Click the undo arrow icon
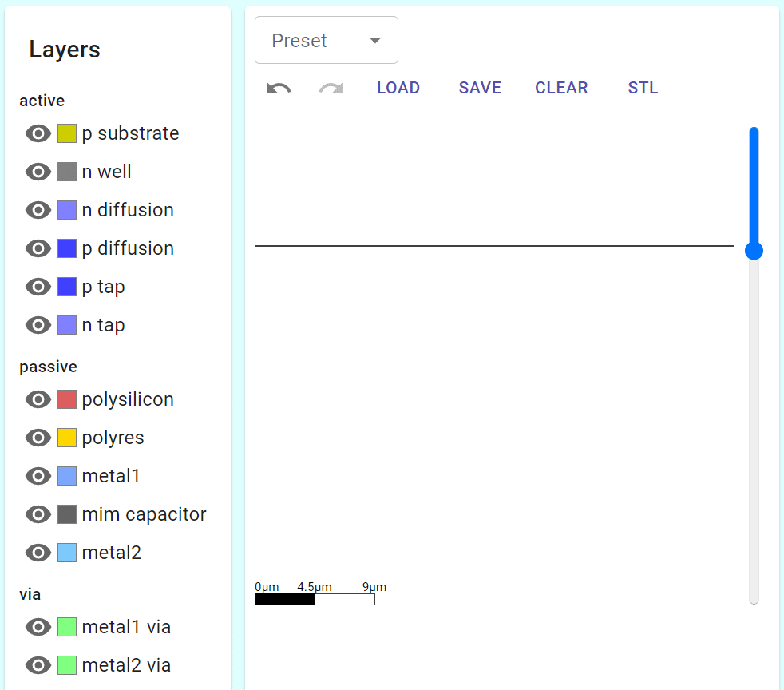Viewport: 784px width, 690px height. 279,88
